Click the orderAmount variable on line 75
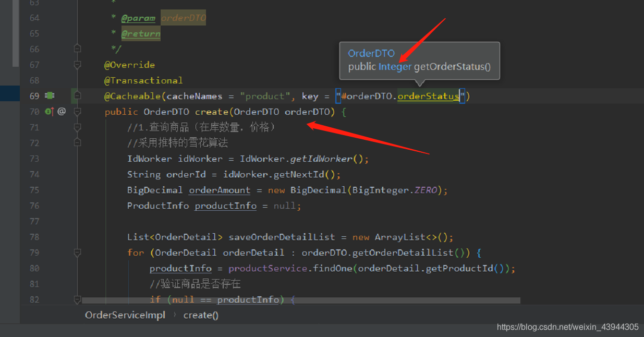The height and width of the screenshot is (337, 644). click(220, 190)
